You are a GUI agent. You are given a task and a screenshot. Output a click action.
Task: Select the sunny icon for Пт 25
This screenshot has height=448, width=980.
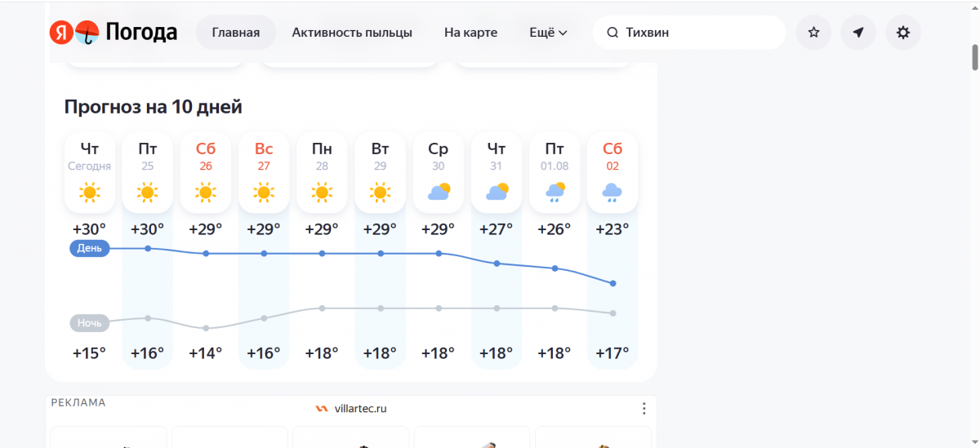pos(148,193)
